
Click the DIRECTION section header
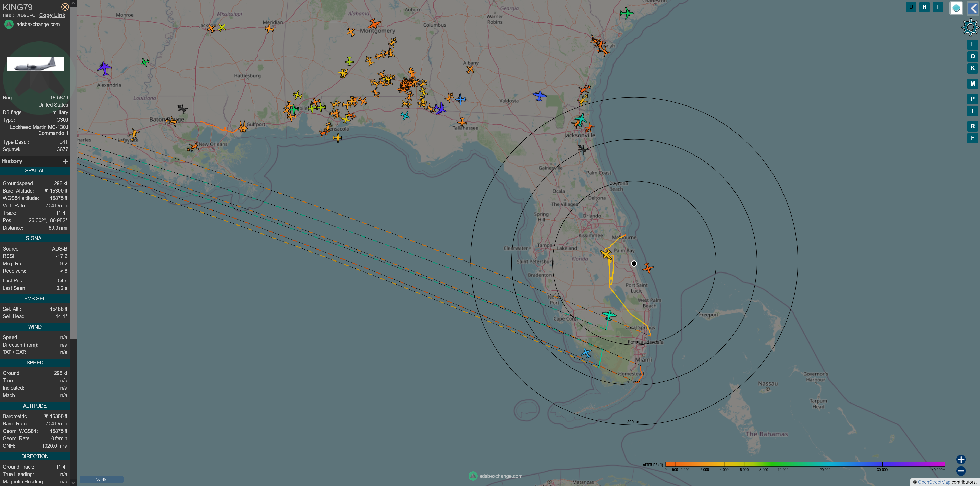[35, 456]
